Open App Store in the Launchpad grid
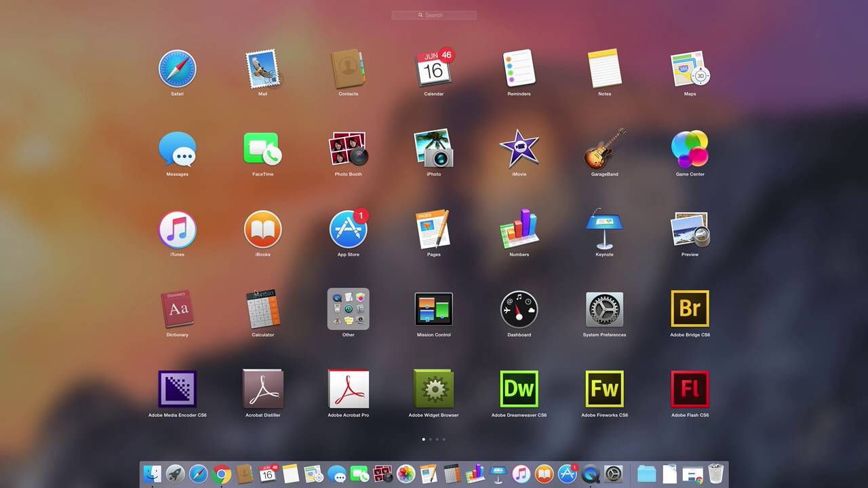Image resolution: width=868 pixels, height=488 pixels. click(x=349, y=228)
